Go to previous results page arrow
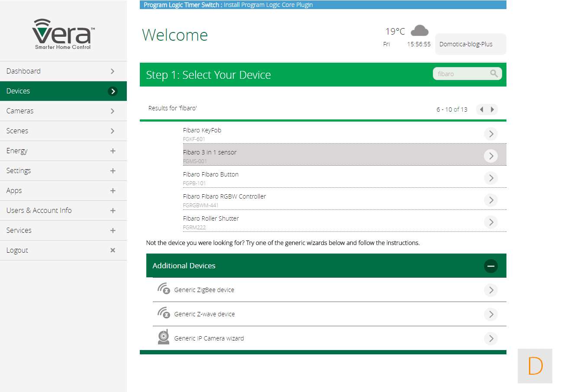 click(481, 109)
